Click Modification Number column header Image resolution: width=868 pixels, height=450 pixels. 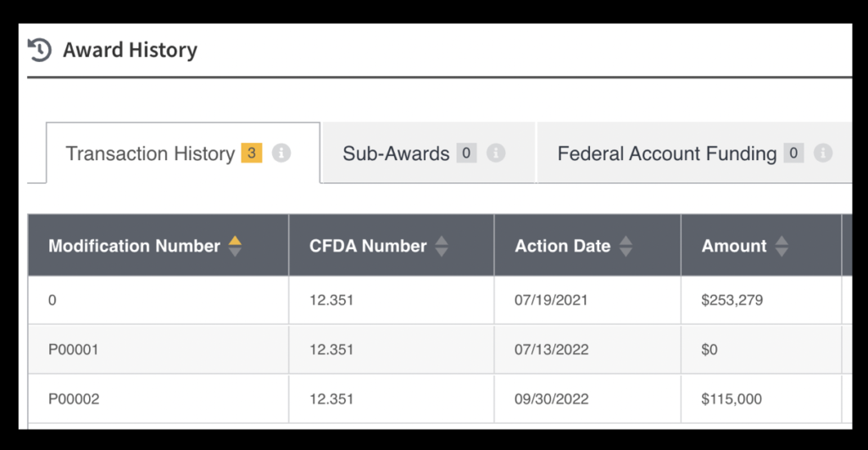(159, 245)
